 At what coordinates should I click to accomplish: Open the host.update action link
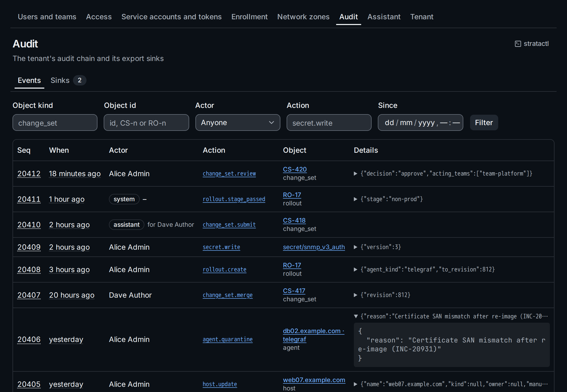coord(220,384)
